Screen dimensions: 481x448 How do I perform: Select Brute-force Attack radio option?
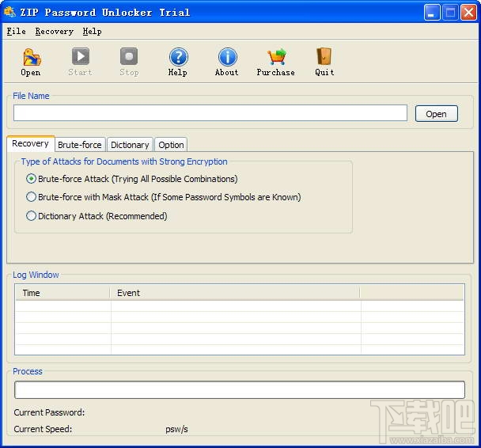click(x=31, y=179)
